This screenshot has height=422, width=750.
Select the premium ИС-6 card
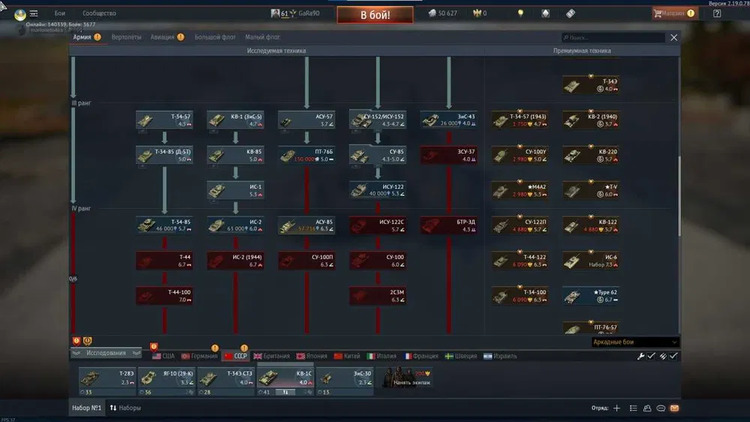click(x=591, y=261)
